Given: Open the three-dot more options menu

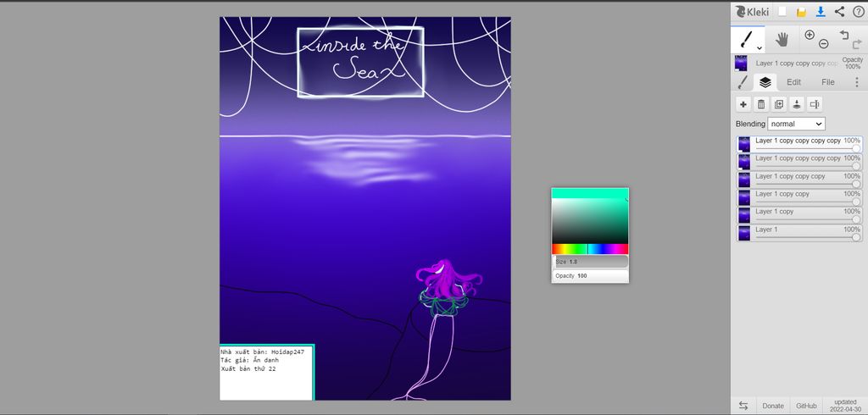Looking at the screenshot, I should [x=857, y=82].
